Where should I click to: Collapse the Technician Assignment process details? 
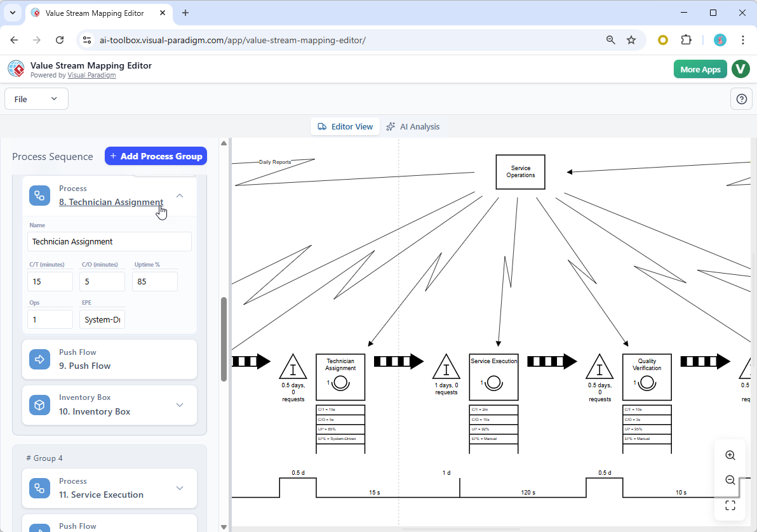coord(179,196)
